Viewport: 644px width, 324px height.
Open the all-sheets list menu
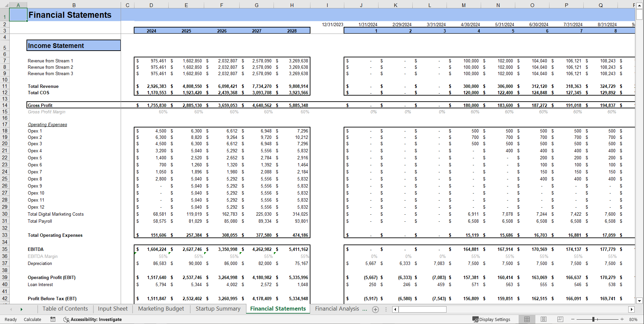point(387,309)
